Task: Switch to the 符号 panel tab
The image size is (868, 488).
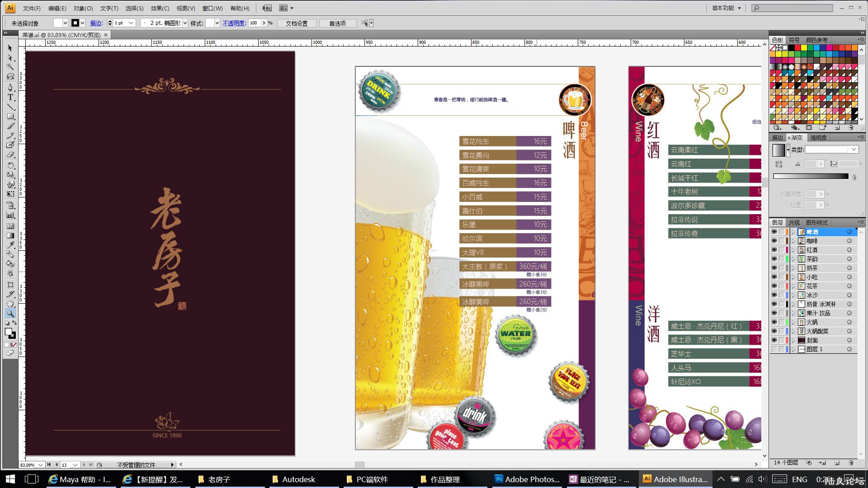Action: 794,40
